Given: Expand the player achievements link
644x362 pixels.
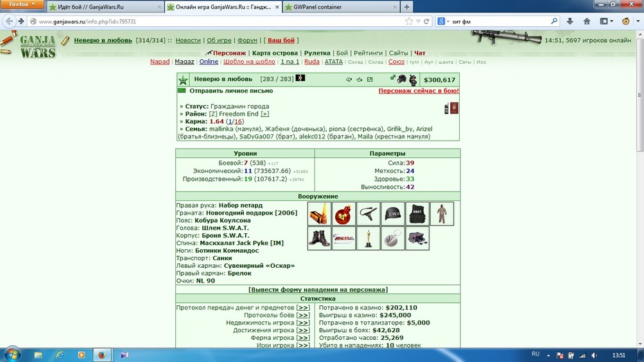Looking at the screenshot, I should tap(303, 330).
